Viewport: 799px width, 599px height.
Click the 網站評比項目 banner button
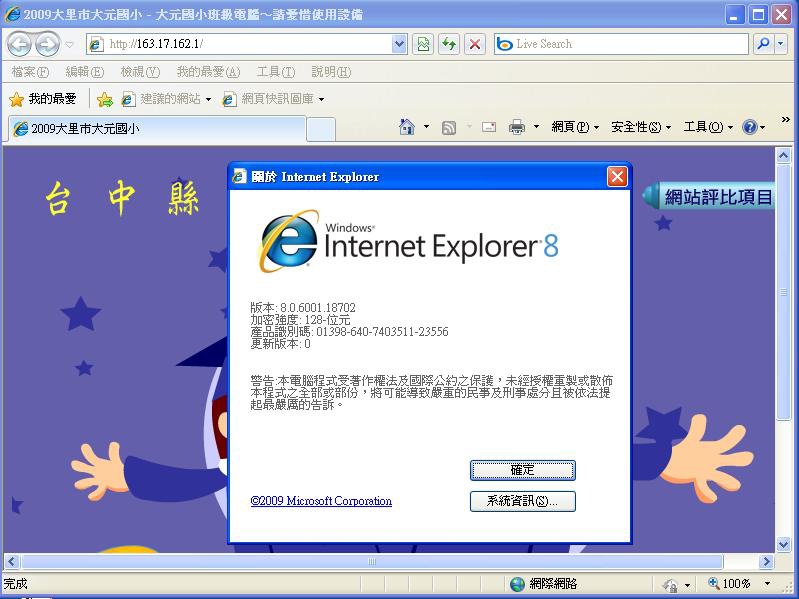pyautogui.click(x=709, y=197)
